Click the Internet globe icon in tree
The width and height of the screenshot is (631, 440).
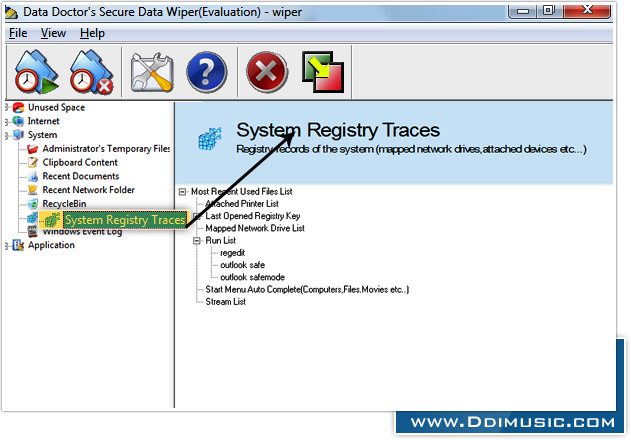point(19,121)
